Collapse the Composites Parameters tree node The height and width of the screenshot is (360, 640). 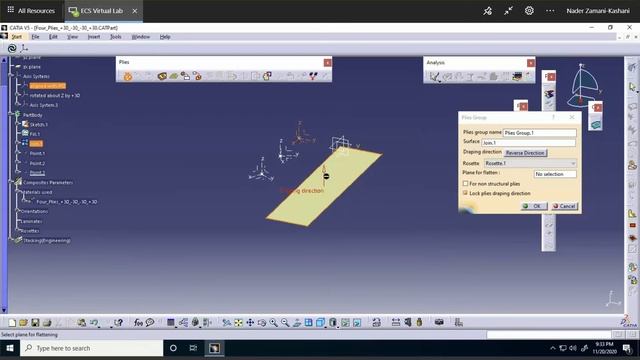click(11, 182)
